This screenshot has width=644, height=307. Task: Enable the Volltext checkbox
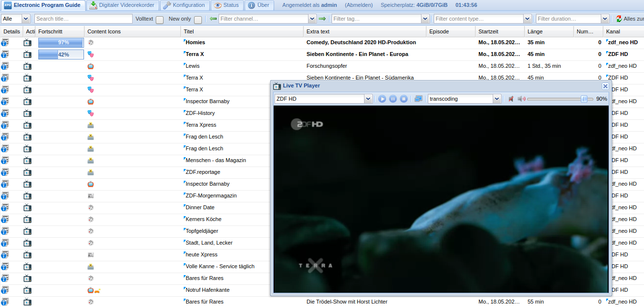pyautogui.click(x=160, y=20)
